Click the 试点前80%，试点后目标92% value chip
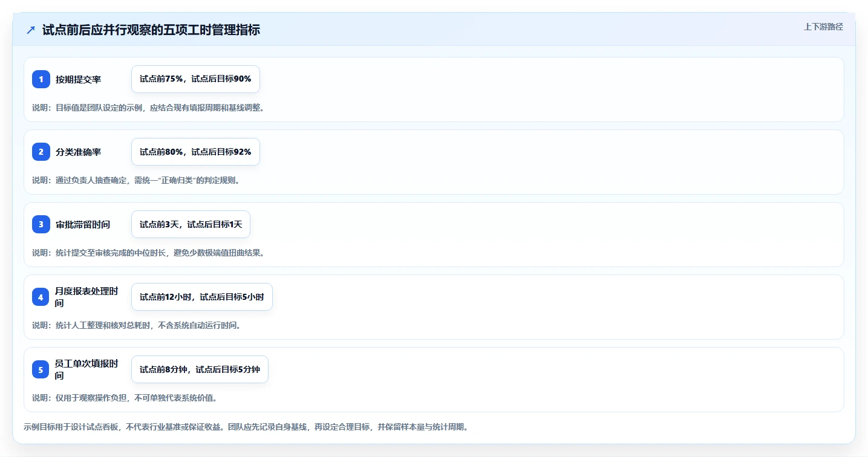This screenshot has width=868, height=457. (x=195, y=152)
